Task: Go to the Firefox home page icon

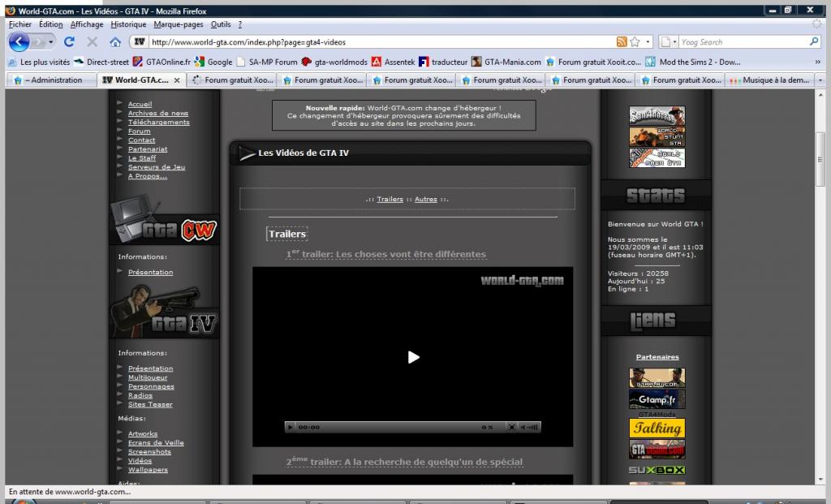Action: [115, 42]
